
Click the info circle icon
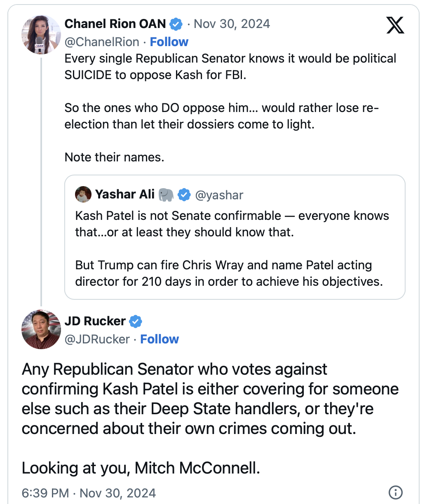(395, 492)
